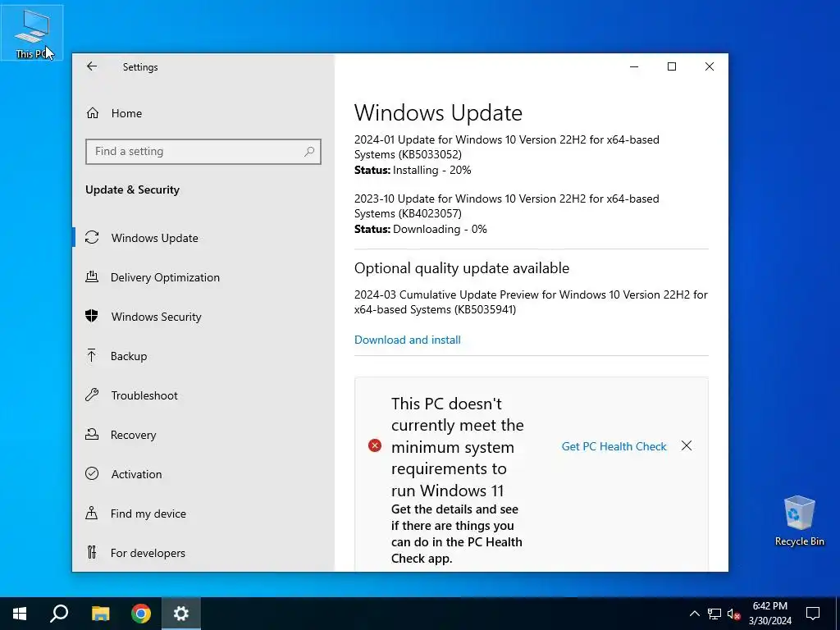Image resolution: width=840 pixels, height=630 pixels.
Task: Click Get PC Health Check link
Action: tap(614, 446)
